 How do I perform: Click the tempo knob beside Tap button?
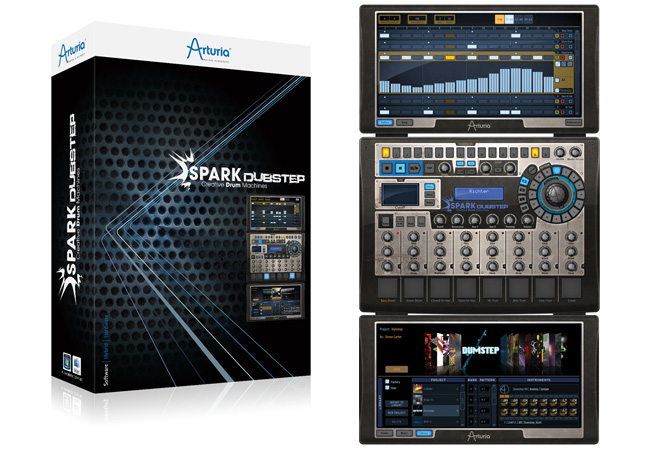[x=444, y=168]
